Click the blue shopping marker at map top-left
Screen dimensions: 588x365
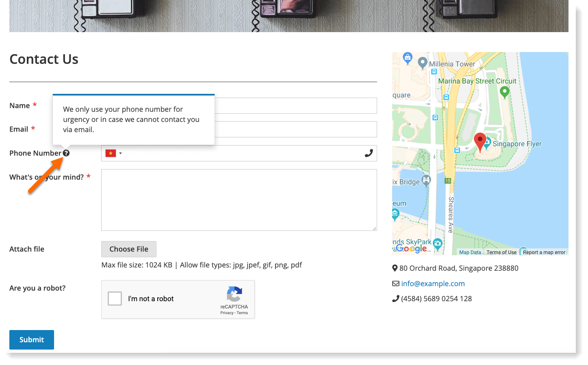pyautogui.click(x=408, y=58)
